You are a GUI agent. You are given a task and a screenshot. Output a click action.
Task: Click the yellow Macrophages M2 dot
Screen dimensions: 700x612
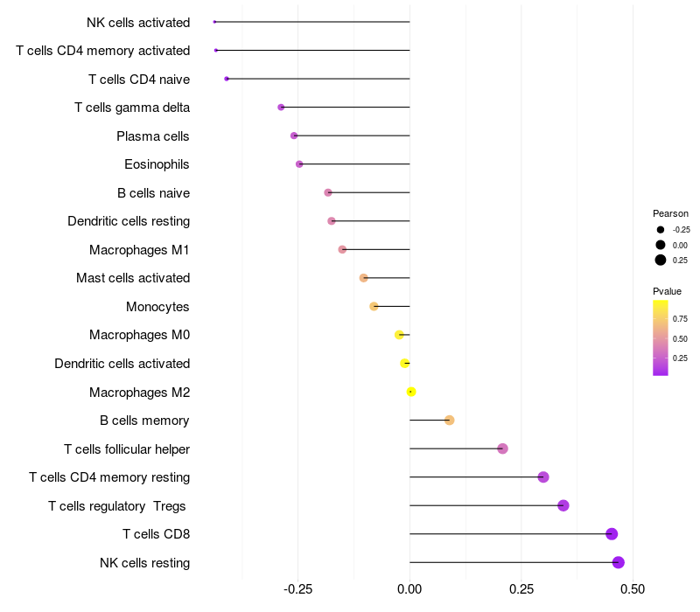[x=411, y=392]
